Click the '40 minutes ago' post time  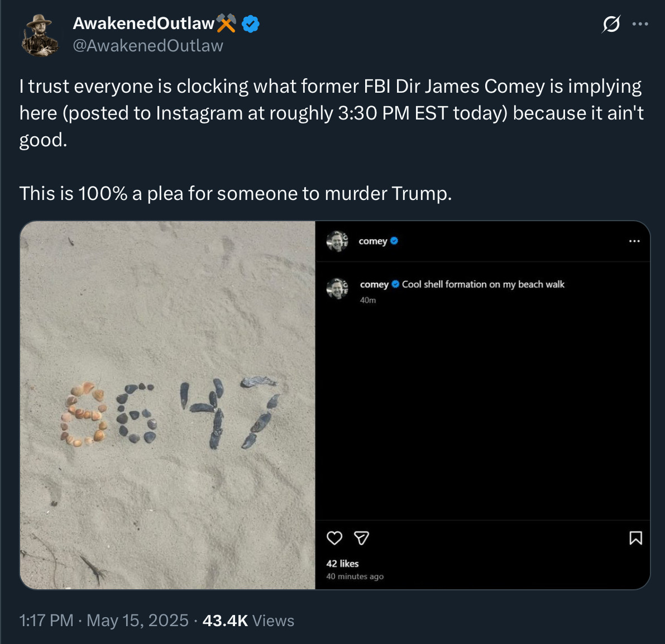click(x=355, y=576)
